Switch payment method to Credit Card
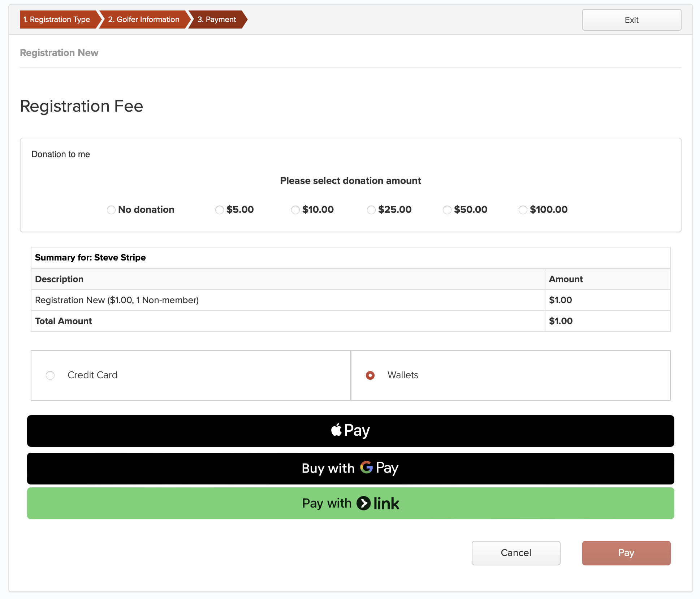This screenshot has width=700, height=599. (x=50, y=375)
